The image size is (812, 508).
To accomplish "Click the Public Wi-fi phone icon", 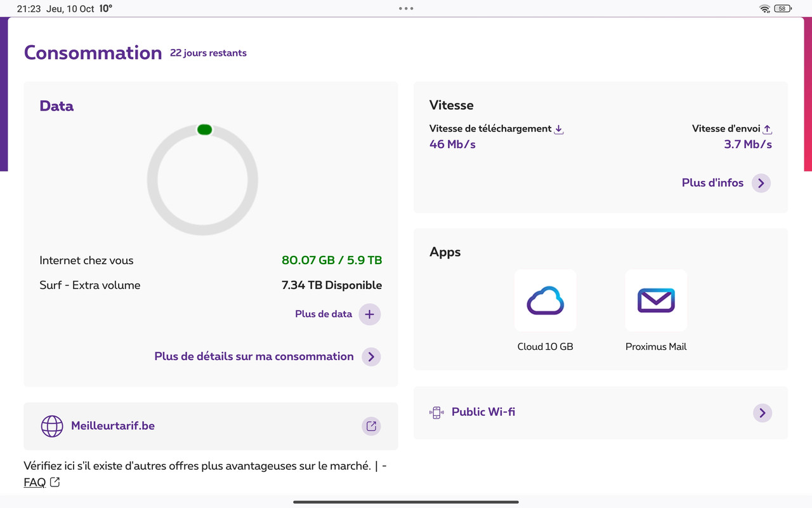I will 436,412.
